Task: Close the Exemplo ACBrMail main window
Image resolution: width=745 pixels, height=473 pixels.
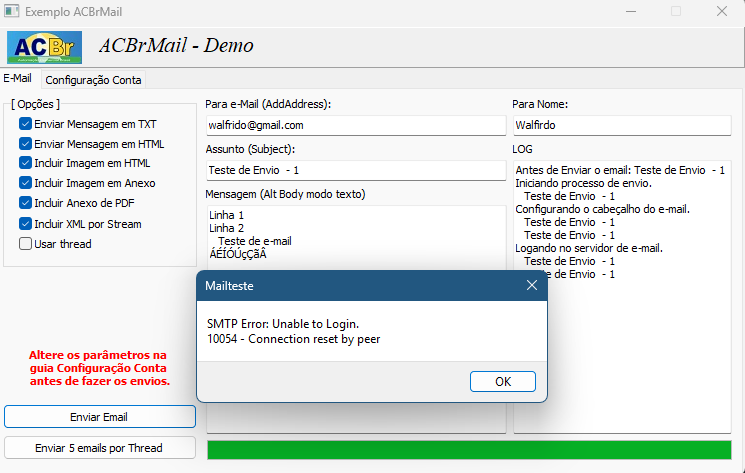Action: tap(722, 11)
